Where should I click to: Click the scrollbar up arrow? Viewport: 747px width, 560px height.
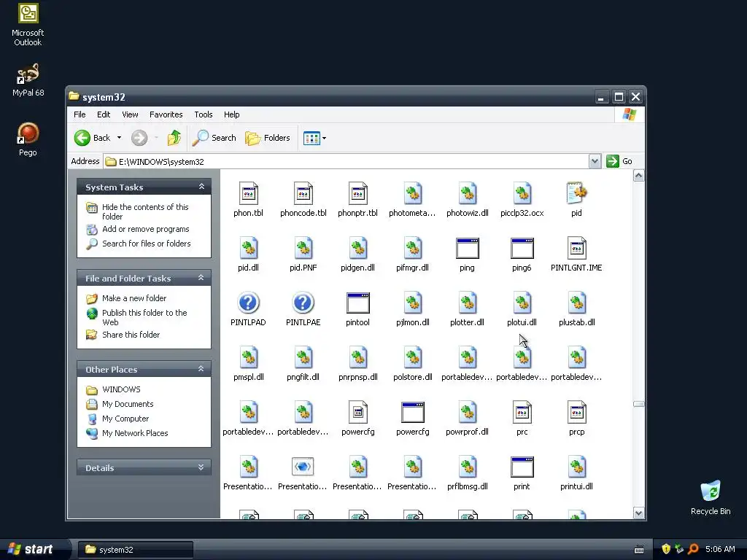coord(638,176)
